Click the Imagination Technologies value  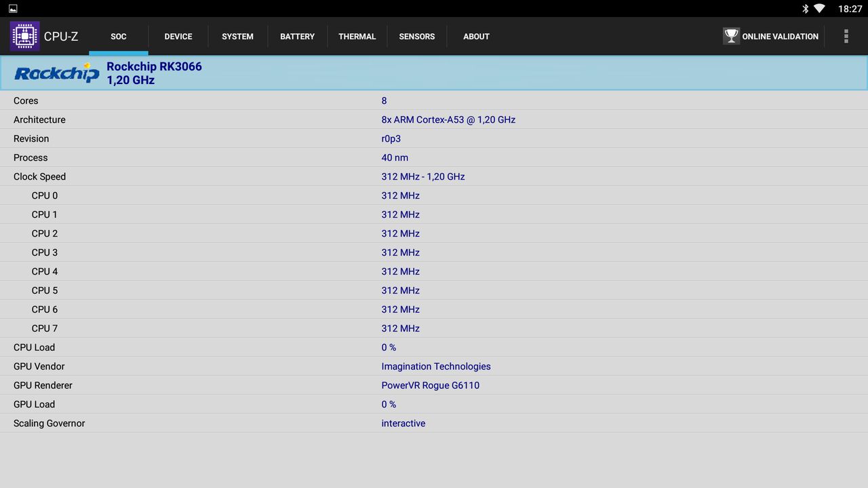tap(436, 367)
